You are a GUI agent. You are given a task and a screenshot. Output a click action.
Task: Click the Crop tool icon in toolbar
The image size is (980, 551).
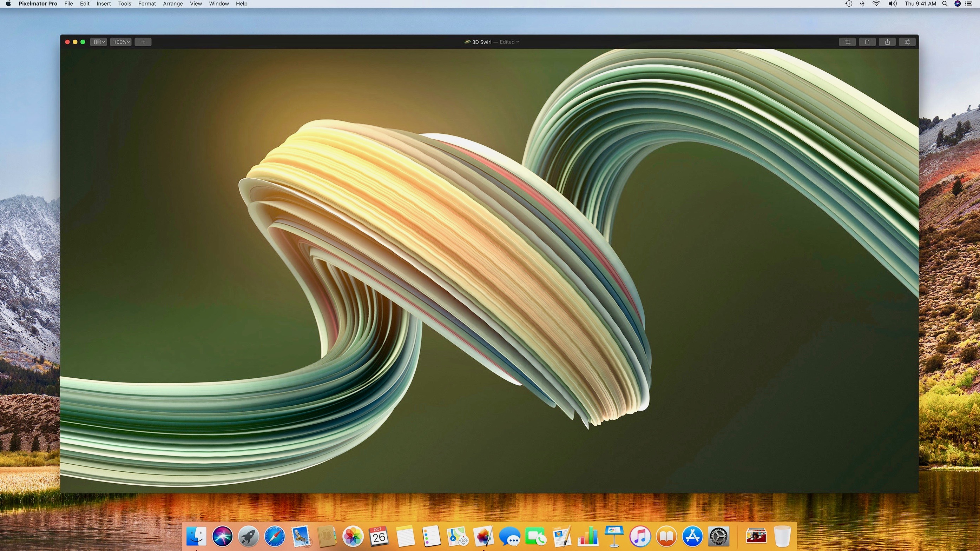coord(847,42)
